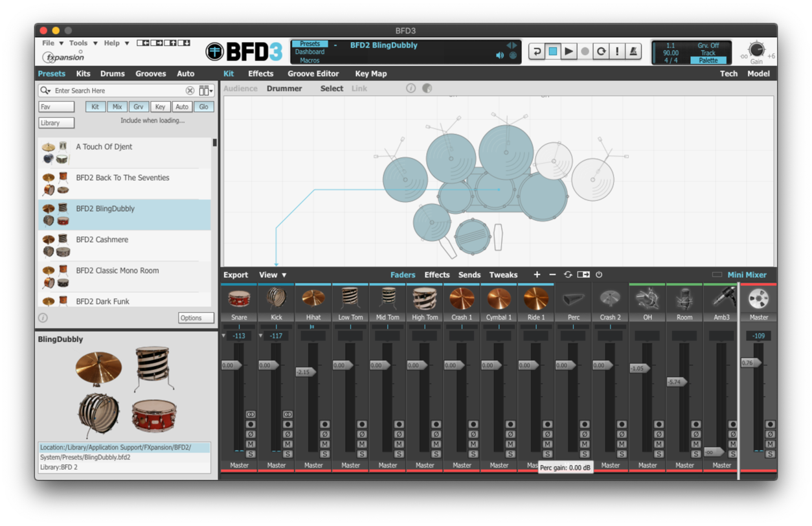This screenshot has width=812, height=526.
Task: Click the Mid Tom channel icon
Action: (x=388, y=299)
